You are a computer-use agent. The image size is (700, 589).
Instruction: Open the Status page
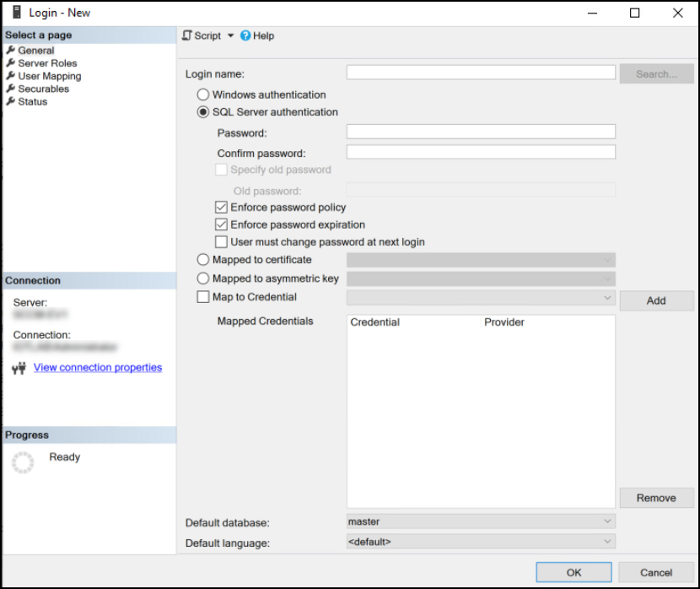pos(33,102)
